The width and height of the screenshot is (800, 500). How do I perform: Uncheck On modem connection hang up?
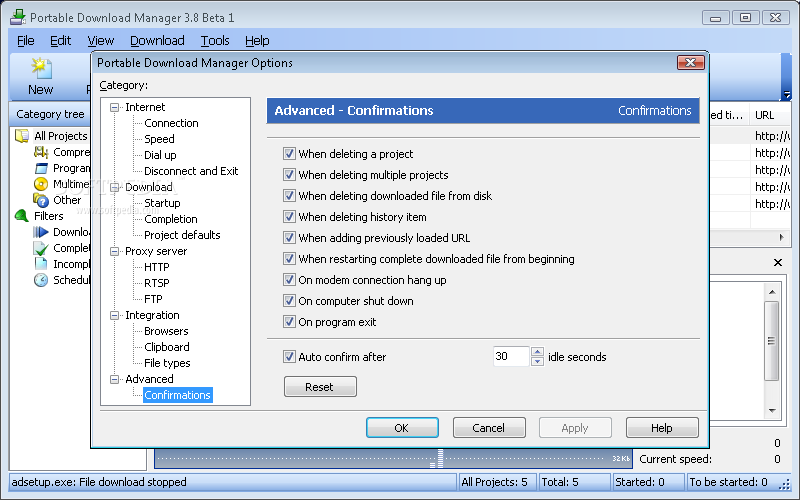click(289, 280)
